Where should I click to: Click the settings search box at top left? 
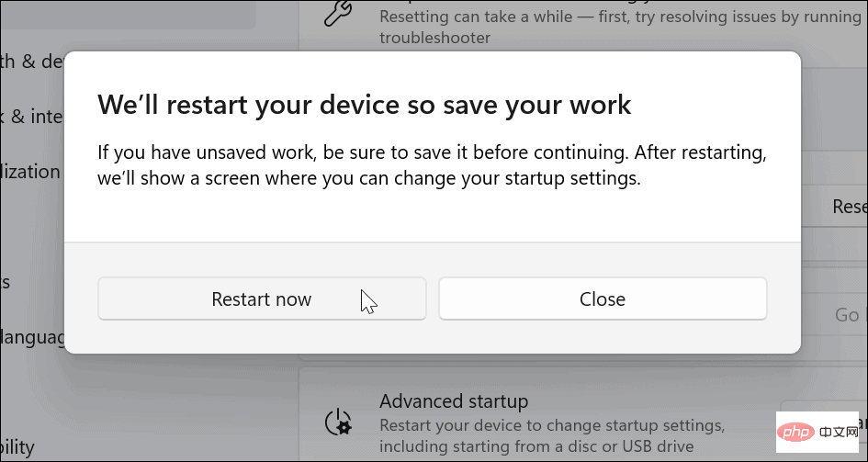tap(128, 15)
